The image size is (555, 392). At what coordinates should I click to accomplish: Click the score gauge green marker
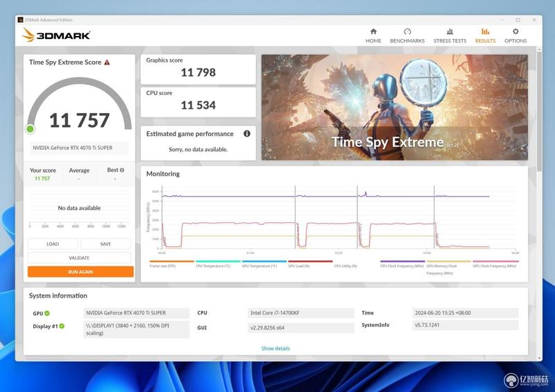click(x=31, y=129)
